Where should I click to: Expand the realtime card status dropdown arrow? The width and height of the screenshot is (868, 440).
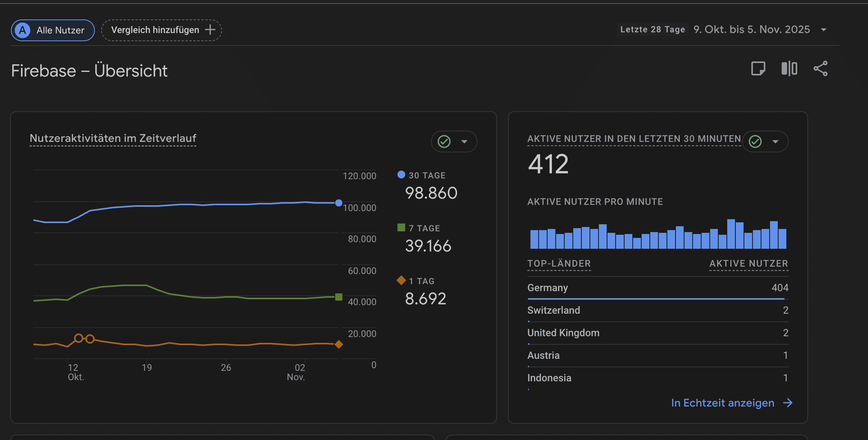775,141
